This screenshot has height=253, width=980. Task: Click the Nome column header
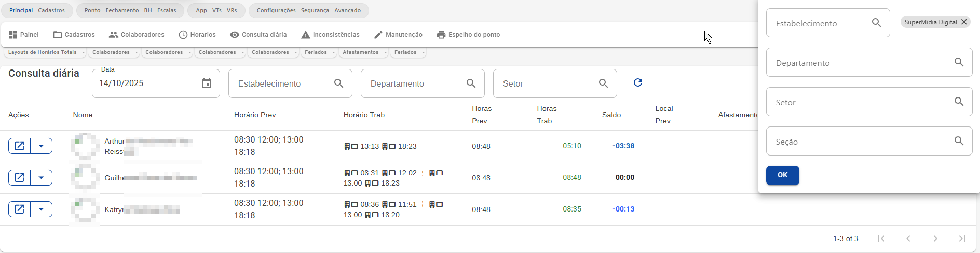[x=83, y=115]
